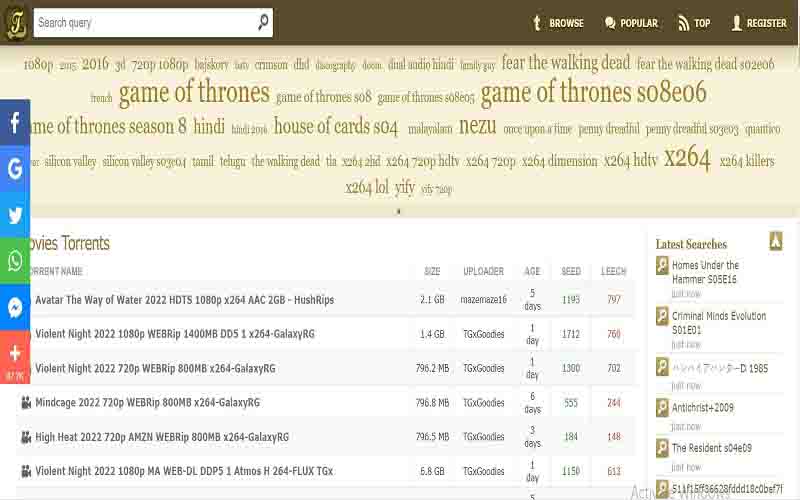Share via the Google sidebar icon
Screen dimensions: 800x500
pyautogui.click(x=15, y=168)
